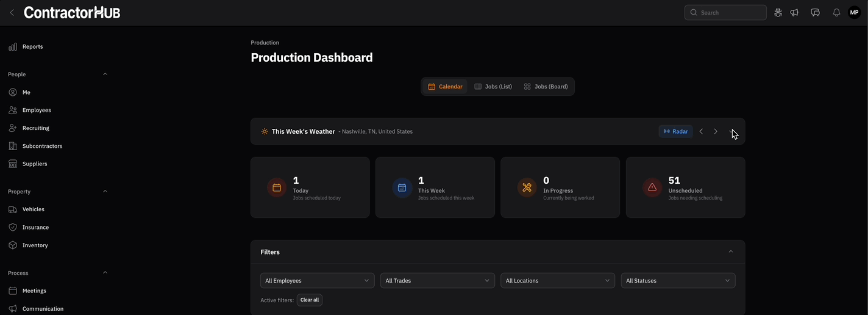Open the All Employees dropdown

coord(318,281)
